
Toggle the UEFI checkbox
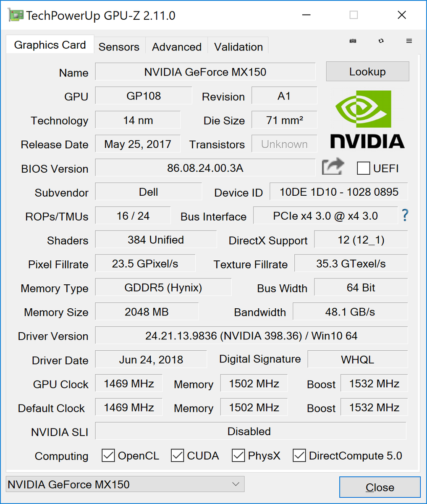pyautogui.click(x=363, y=168)
